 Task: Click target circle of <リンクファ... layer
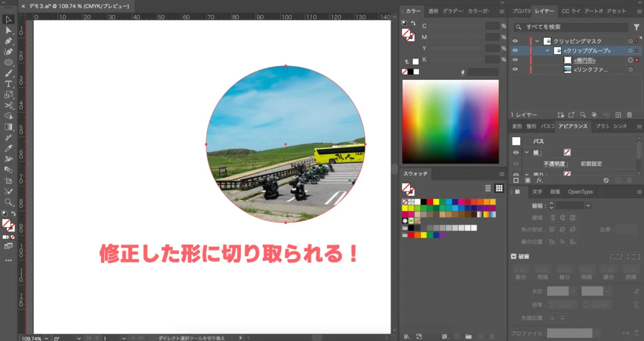630,69
